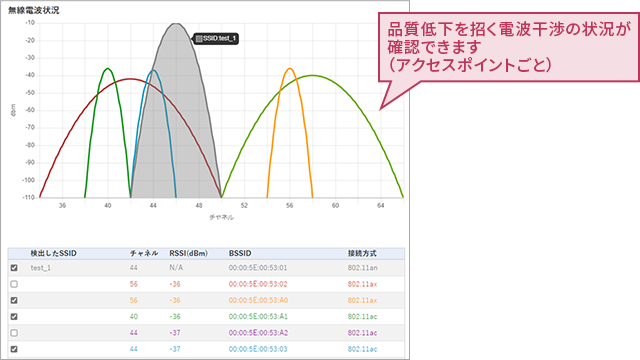
Task: Uncheck the test_1 SSID checkbox
Action: tap(14, 268)
